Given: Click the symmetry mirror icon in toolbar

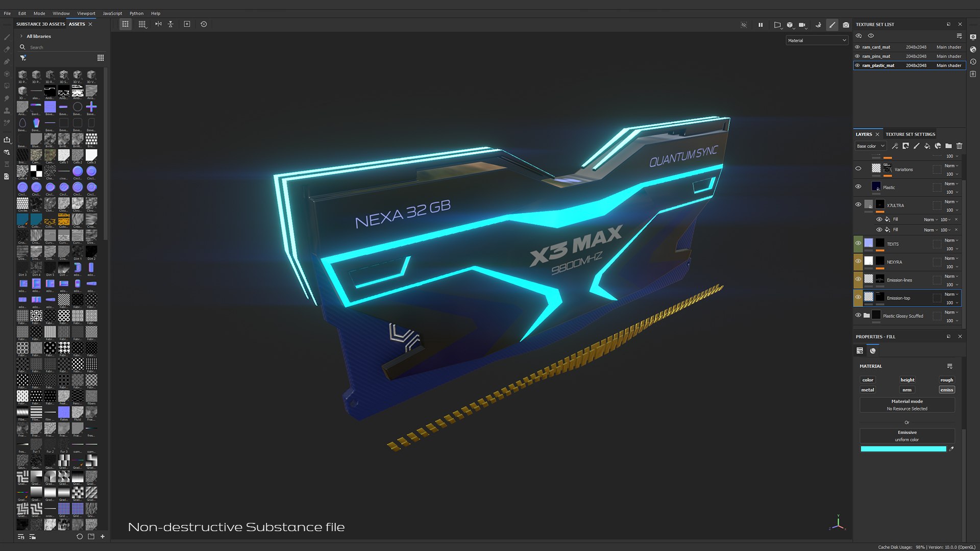Looking at the screenshot, I should 158,24.
